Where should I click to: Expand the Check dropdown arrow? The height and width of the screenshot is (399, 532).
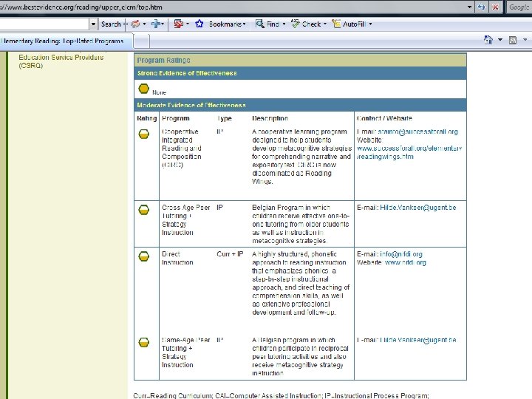coord(325,24)
